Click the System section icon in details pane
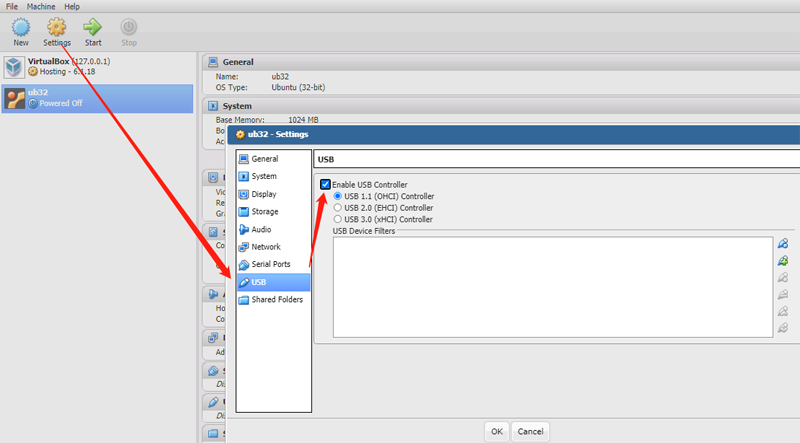This screenshot has width=800, height=443. tap(213, 106)
